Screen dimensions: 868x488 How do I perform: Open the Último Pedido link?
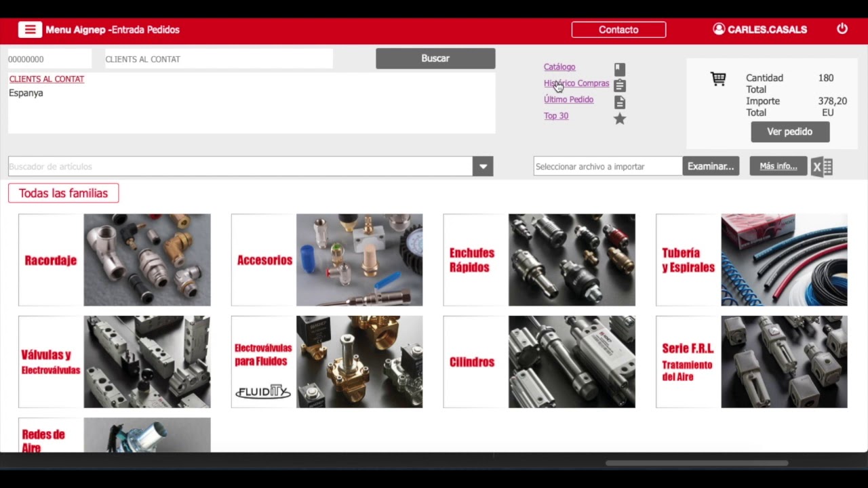568,100
